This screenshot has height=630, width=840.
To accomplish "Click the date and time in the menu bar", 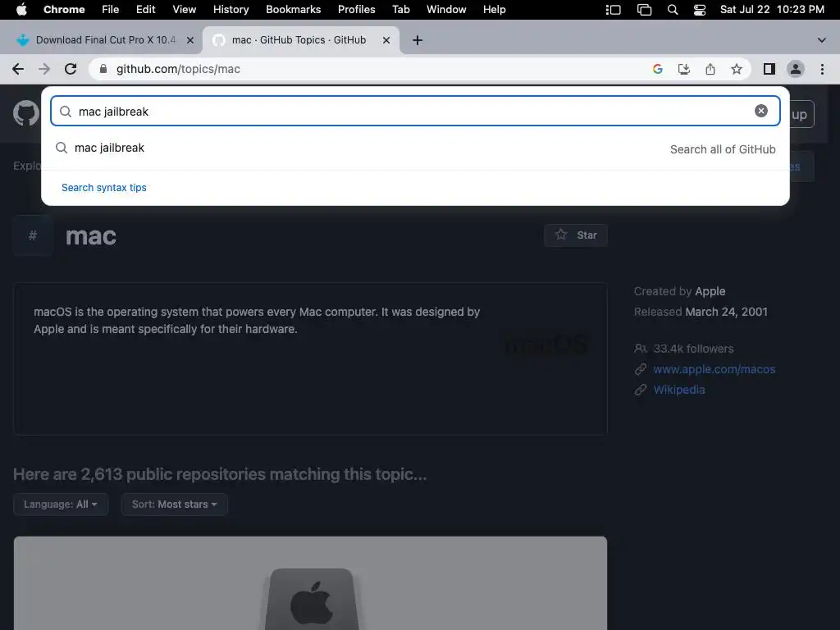I will [x=772, y=10].
